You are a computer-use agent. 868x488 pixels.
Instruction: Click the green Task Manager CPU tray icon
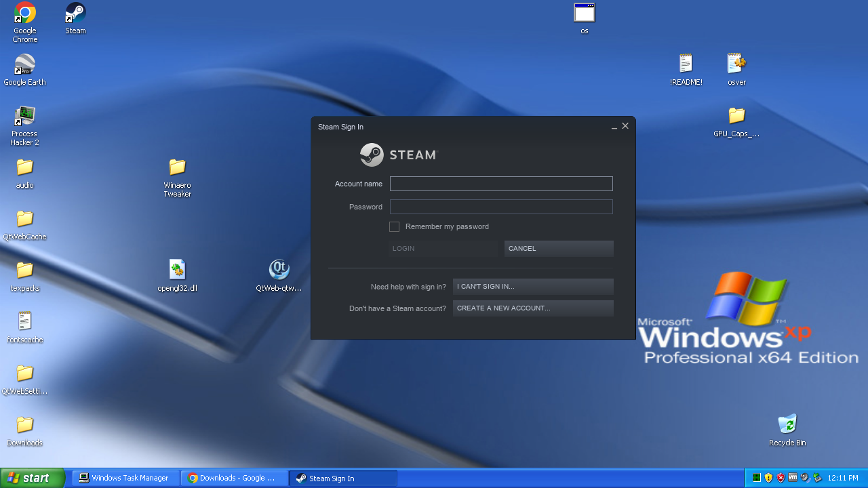tap(757, 478)
